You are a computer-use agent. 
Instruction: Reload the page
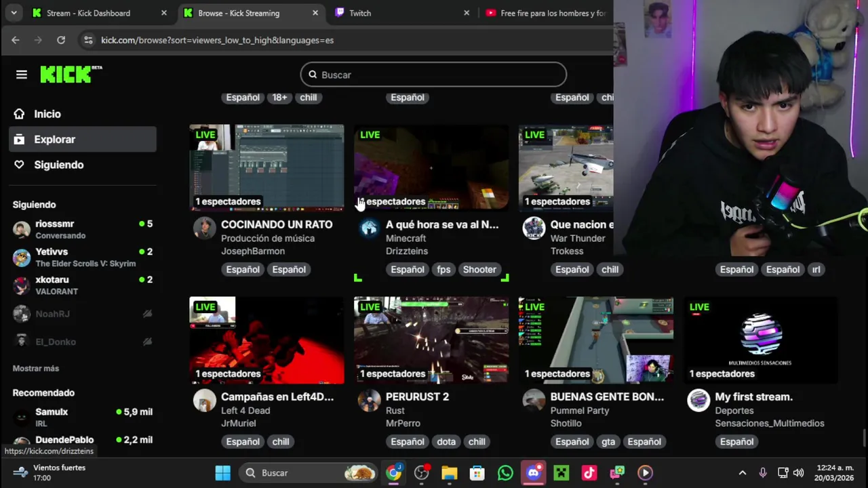point(61,40)
